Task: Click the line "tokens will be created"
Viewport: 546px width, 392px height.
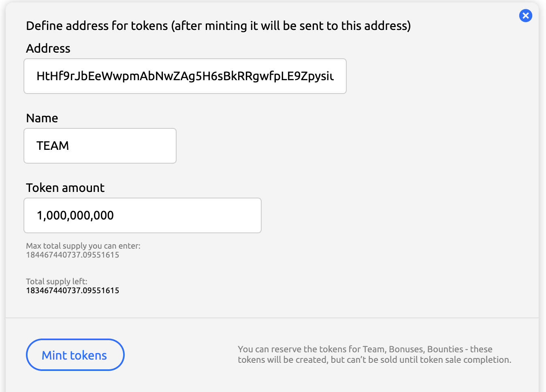Action: click(x=374, y=360)
